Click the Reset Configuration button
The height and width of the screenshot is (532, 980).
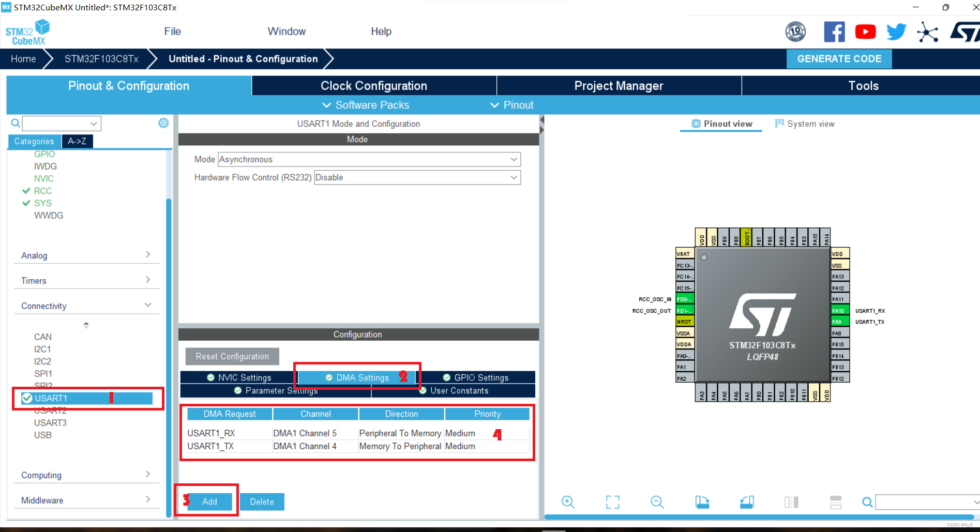[232, 356]
